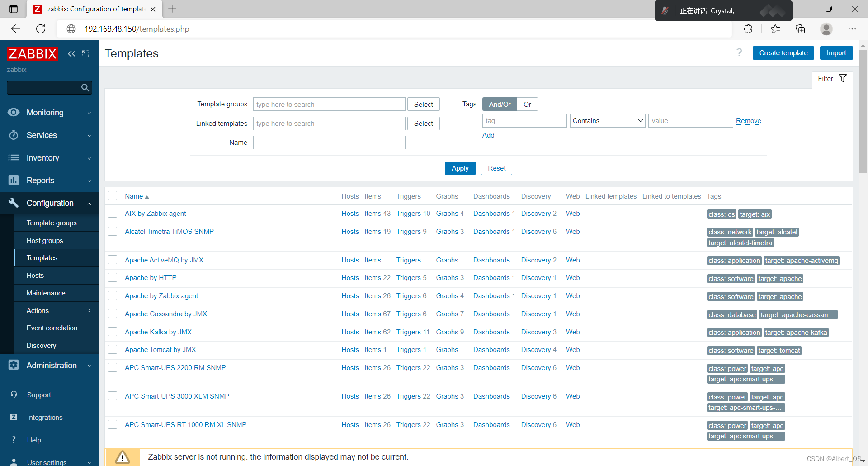This screenshot has height=466, width=868.
Task: Click the Create template button
Action: point(783,53)
